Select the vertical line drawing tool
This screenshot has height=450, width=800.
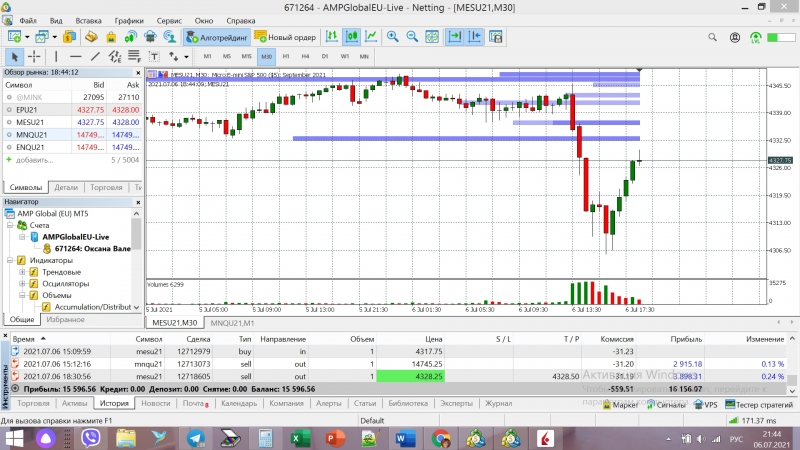click(x=56, y=57)
